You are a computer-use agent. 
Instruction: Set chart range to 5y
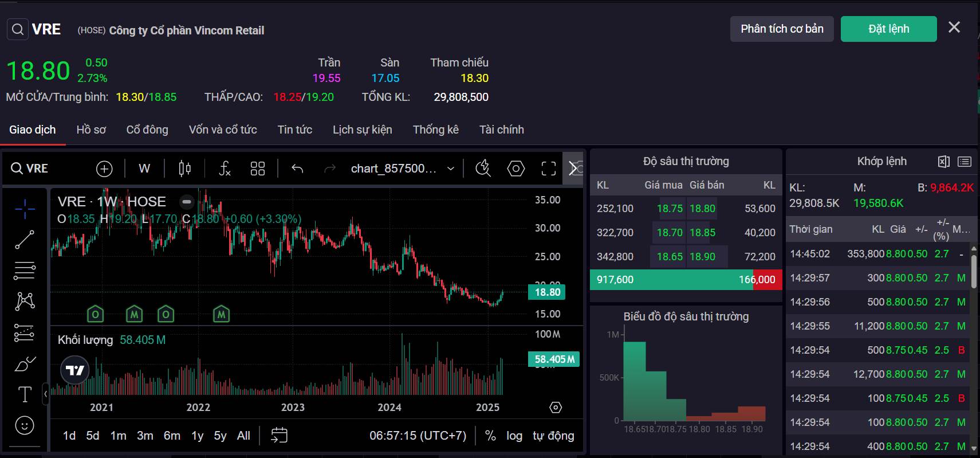coord(221,436)
